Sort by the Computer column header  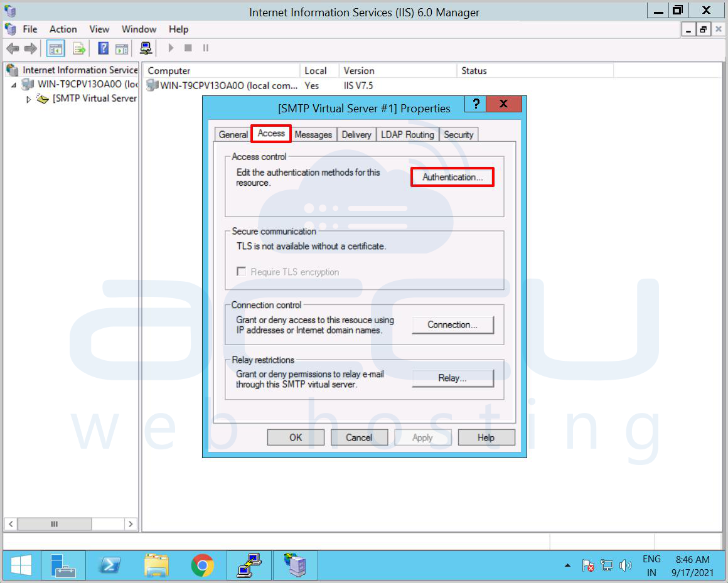pos(221,70)
